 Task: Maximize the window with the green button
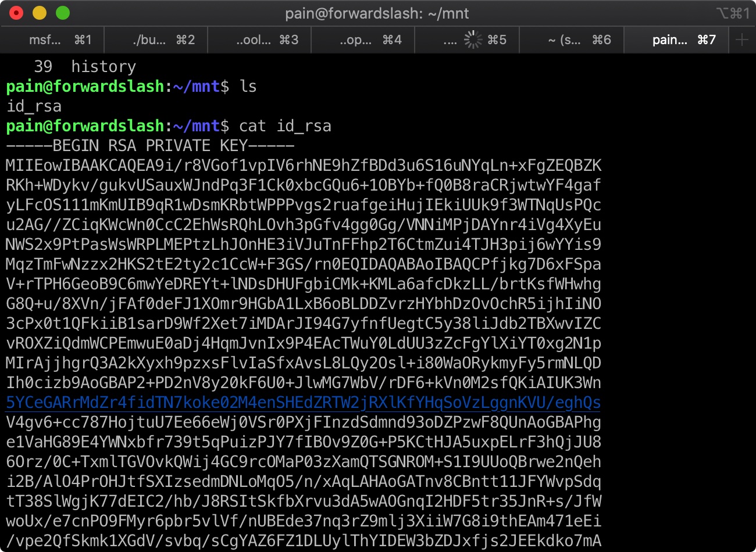pyautogui.click(x=63, y=13)
